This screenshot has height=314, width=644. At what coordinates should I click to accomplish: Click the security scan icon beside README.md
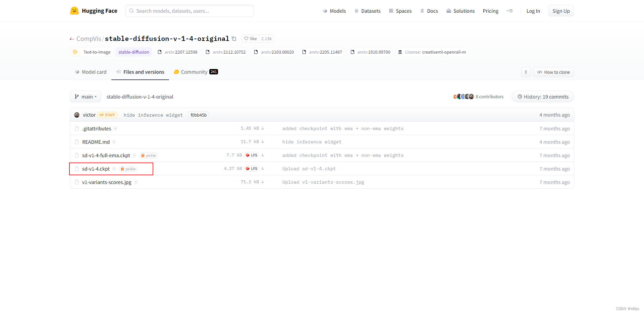(114, 142)
